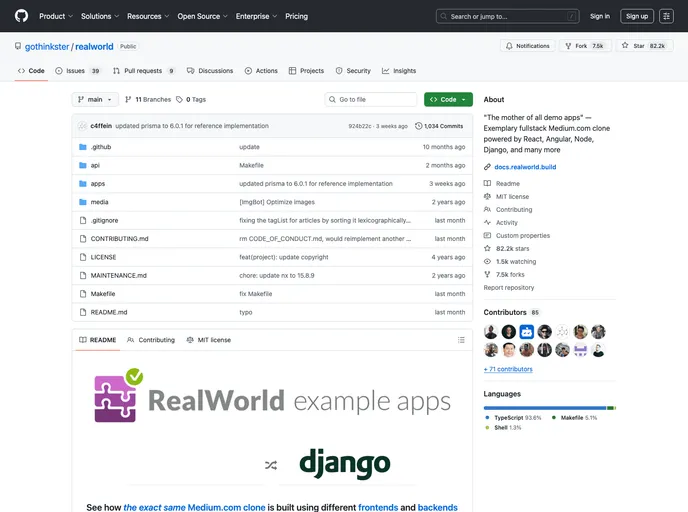Click the scale icon beside MIT license in About
This screenshot has width=688, height=512.
click(x=487, y=197)
